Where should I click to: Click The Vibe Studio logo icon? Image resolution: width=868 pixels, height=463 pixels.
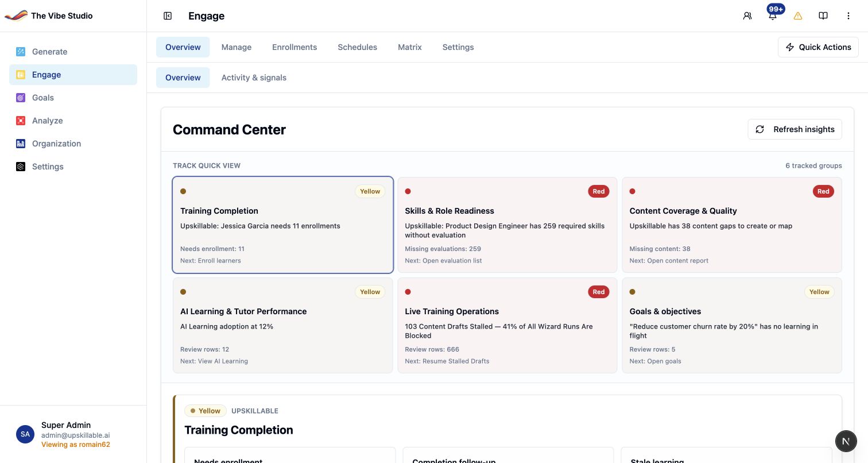[x=15, y=16]
